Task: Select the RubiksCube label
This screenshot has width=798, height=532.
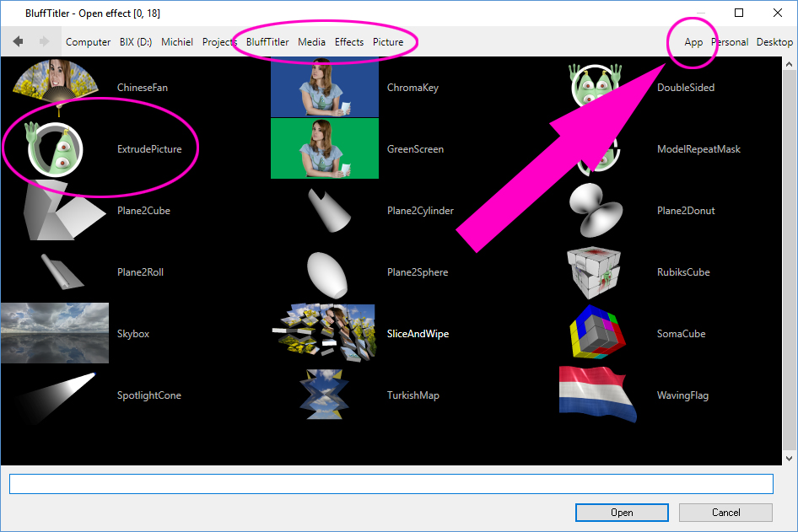Action: (683, 272)
